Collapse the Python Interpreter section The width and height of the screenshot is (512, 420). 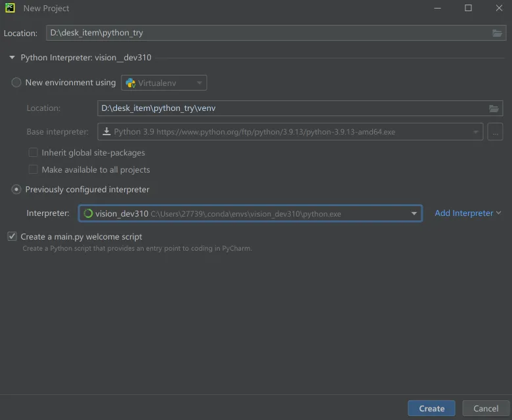coord(12,58)
